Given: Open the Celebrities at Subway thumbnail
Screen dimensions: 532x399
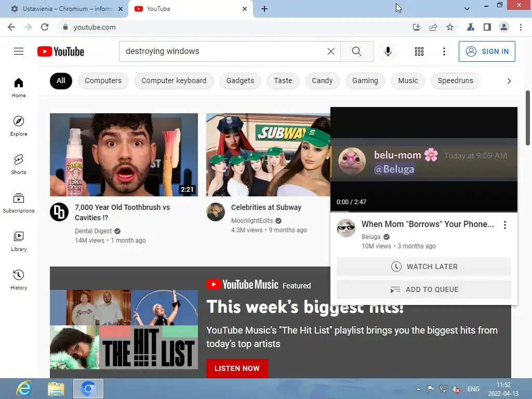Looking at the screenshot, I should click(268, 155).
